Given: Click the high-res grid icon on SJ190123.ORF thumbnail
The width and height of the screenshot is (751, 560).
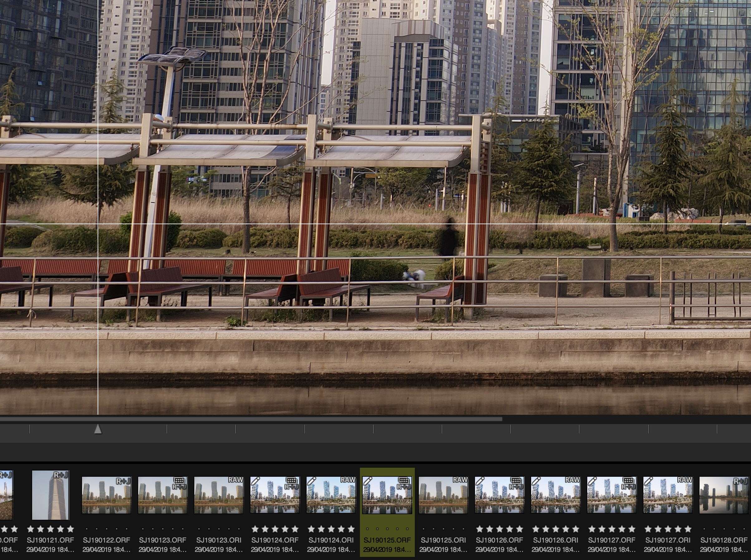Looking at the screenshot, I should coord(179,480).
